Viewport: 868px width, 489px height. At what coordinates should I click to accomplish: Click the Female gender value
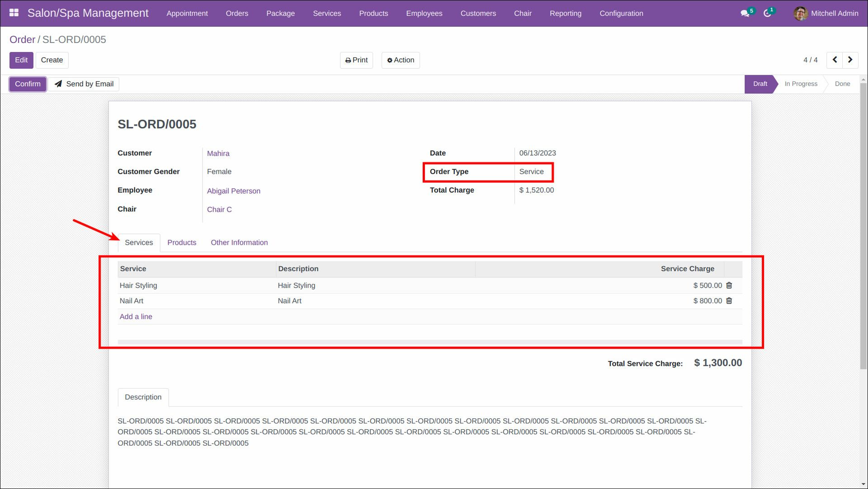(219, 172)
